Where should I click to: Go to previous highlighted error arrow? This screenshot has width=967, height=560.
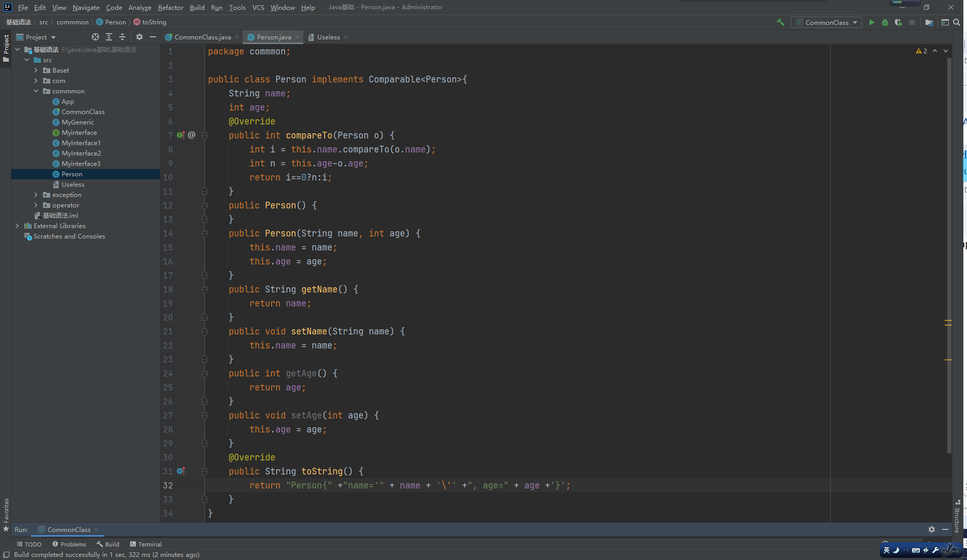(935, 51)
